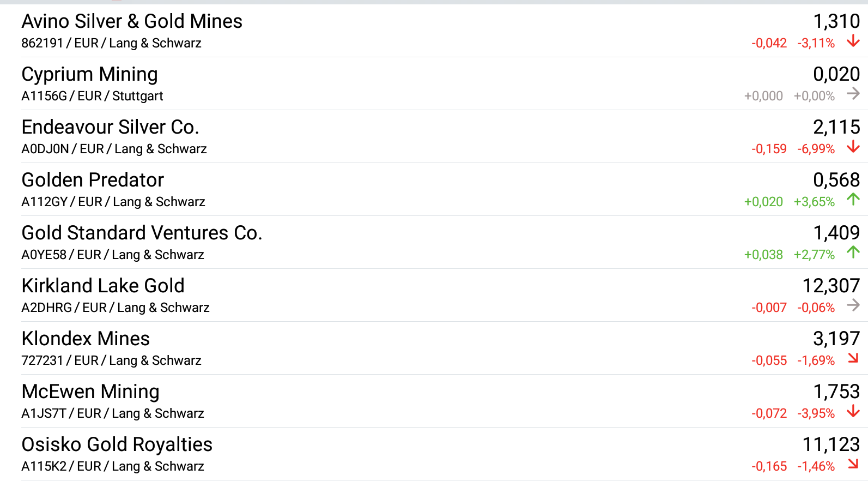The image size is (868, 481).
Task: Click the gray arrow beside Kirkland Lake Gold
Action: 853,305
